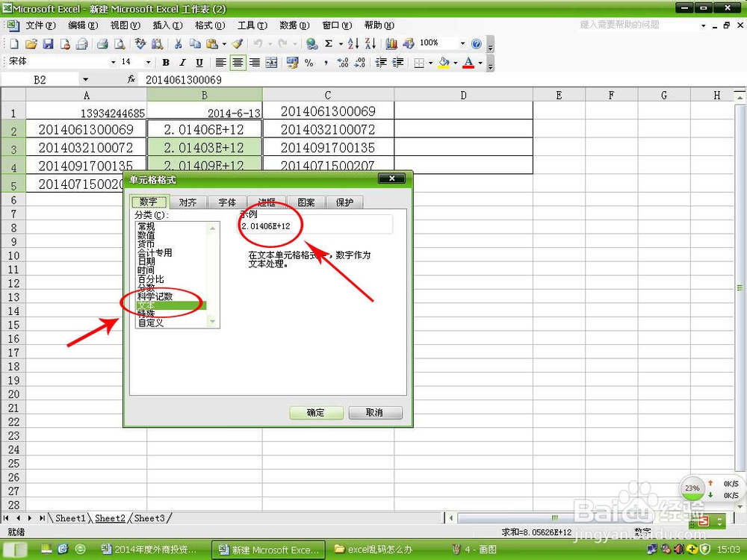Switch to the Sheet3 tab
This screenshot has height=560, width=747.
click(x=149, y=517)
